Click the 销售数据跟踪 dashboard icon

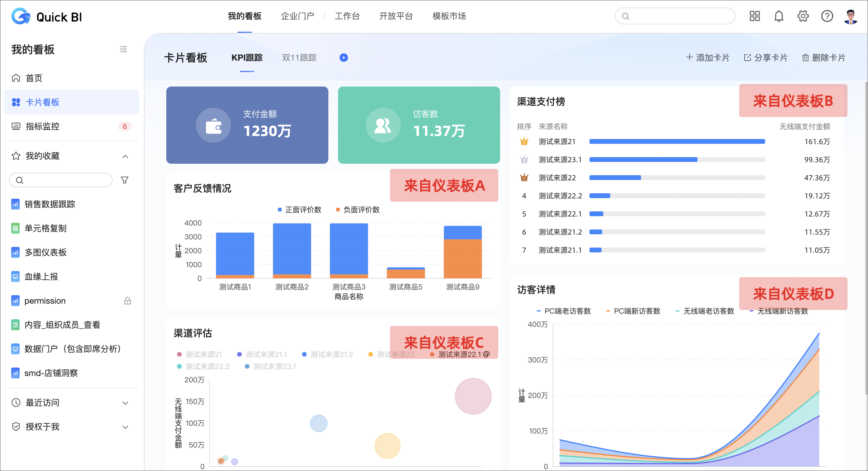point(15,204)
